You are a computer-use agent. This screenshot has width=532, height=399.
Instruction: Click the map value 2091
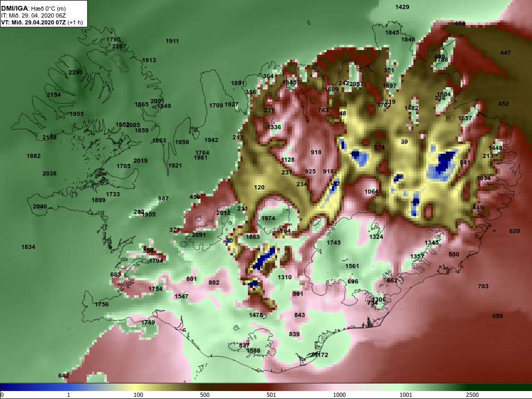coord(199,235)
